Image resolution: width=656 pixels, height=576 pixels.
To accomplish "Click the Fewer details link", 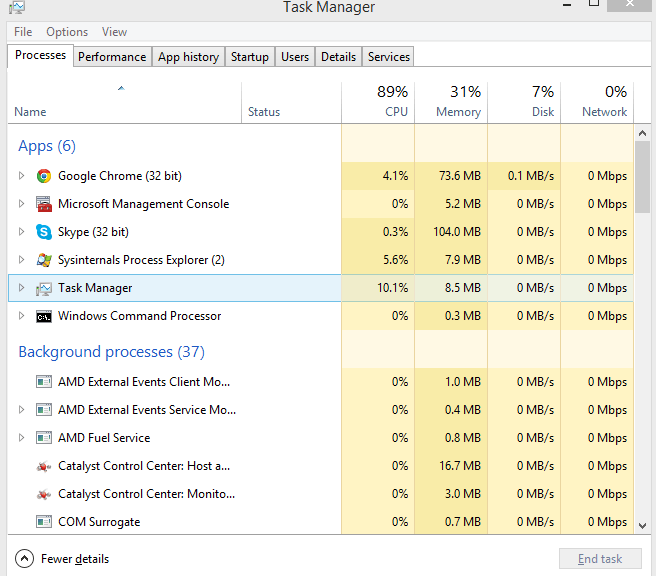I will point(75,559).
